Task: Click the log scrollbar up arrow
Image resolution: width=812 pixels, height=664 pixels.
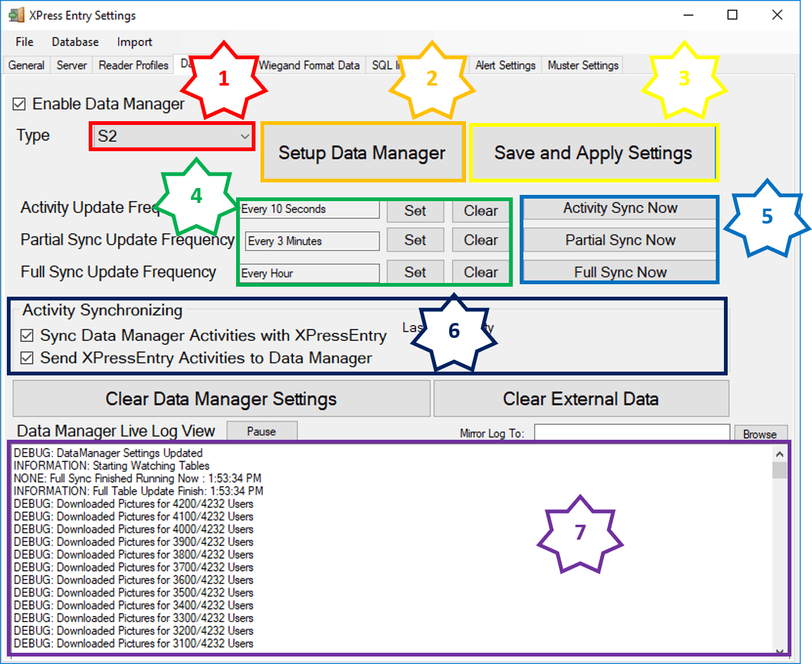Action: tap(780, 454)
